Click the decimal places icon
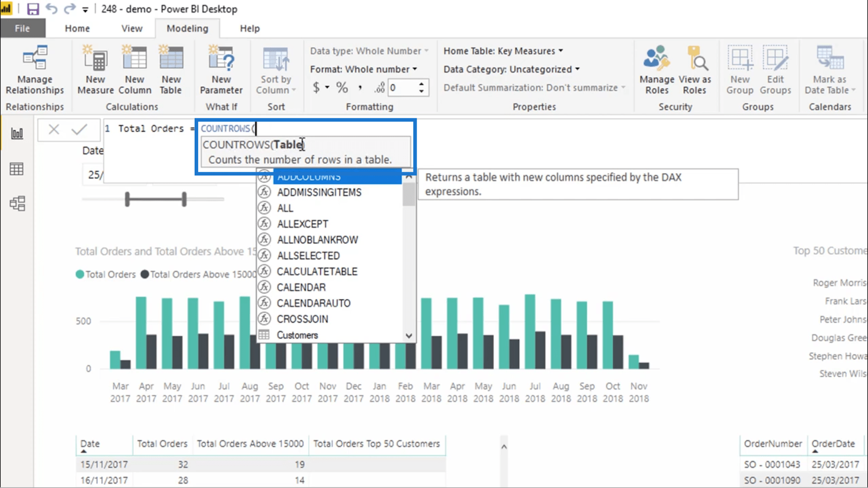 tap(379, 87)
